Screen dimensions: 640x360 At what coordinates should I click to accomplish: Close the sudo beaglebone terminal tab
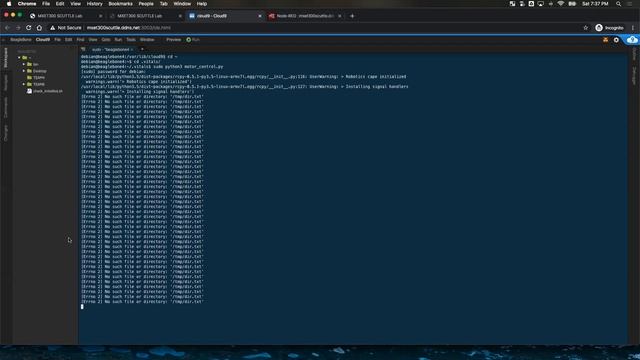click(132, 49)
